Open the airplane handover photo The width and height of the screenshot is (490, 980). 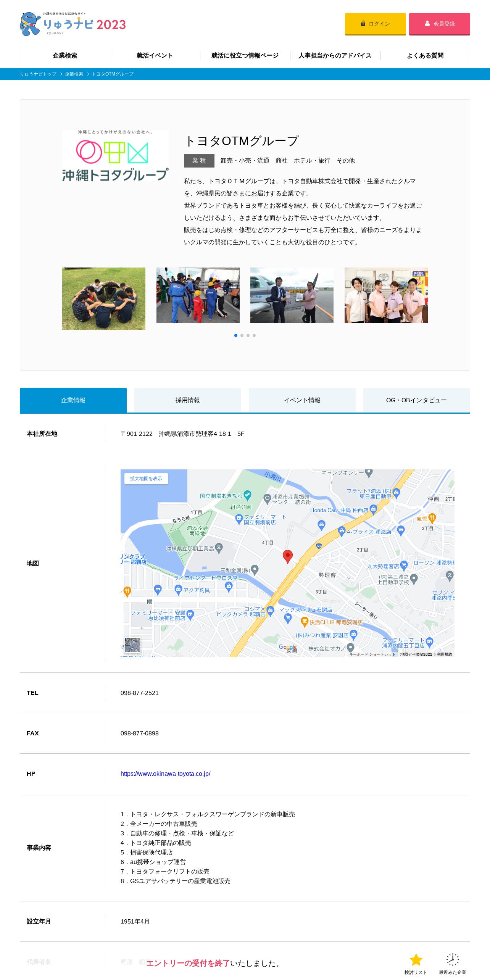coord(292,295)
